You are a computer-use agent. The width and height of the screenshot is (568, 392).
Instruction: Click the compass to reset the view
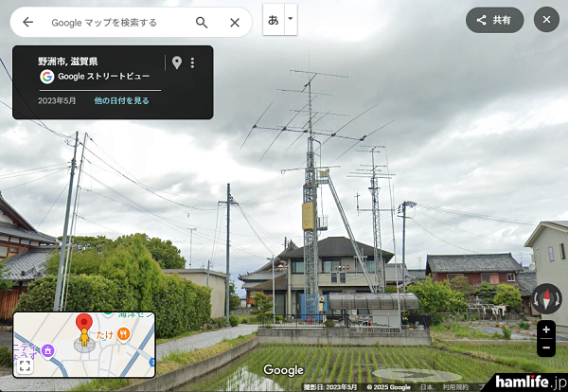pos(546,299)
